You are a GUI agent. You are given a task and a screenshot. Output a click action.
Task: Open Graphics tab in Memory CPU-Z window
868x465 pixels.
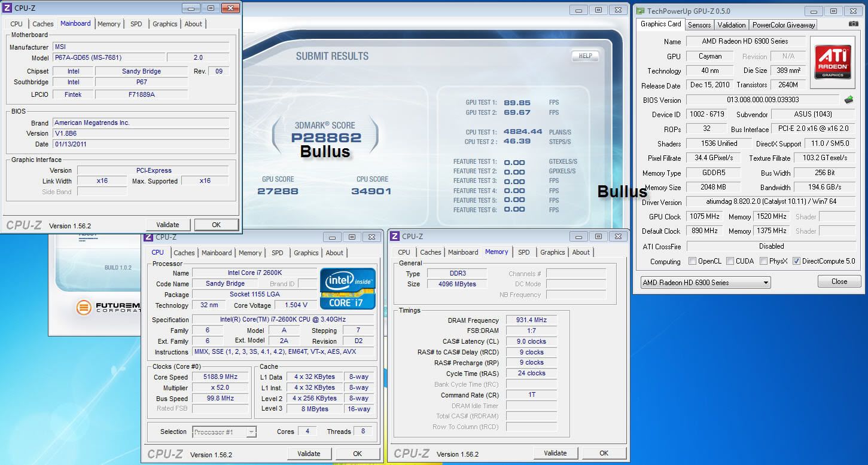pyautogui.click(x=553, y=252)
